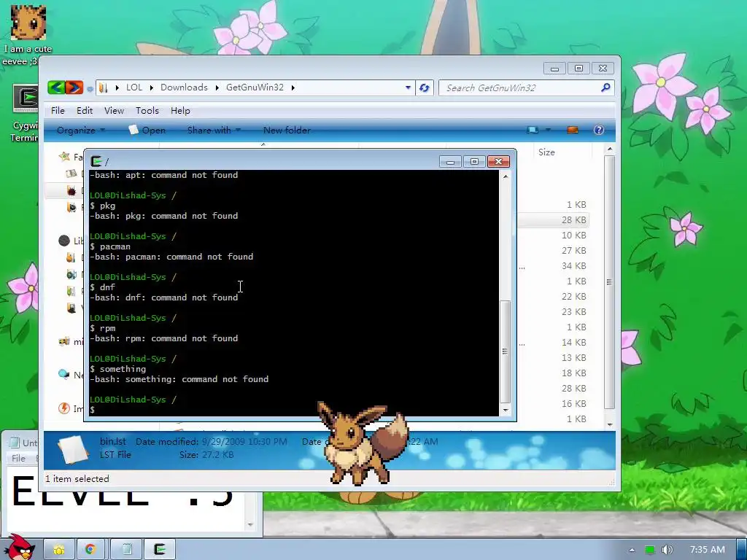Screen dimensions: 747x560
Task: Open the Notepad taskbar button
Action: [125, 550]
